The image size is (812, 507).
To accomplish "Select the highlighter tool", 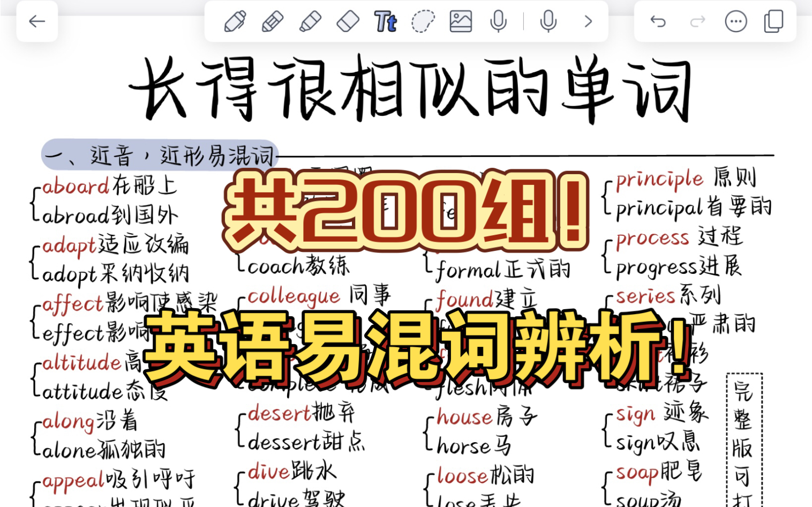I will pos(310,21).
